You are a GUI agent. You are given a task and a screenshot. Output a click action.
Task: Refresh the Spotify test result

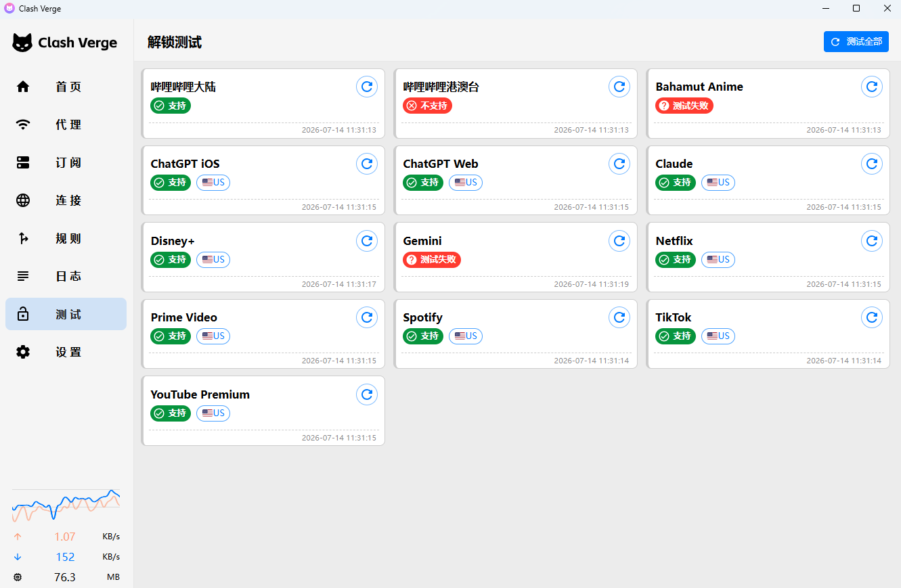point(619,317)
